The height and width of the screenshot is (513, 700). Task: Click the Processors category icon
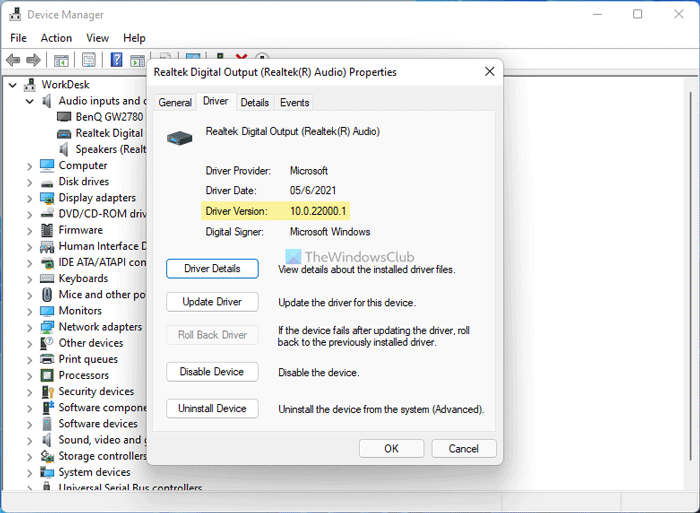47,375
